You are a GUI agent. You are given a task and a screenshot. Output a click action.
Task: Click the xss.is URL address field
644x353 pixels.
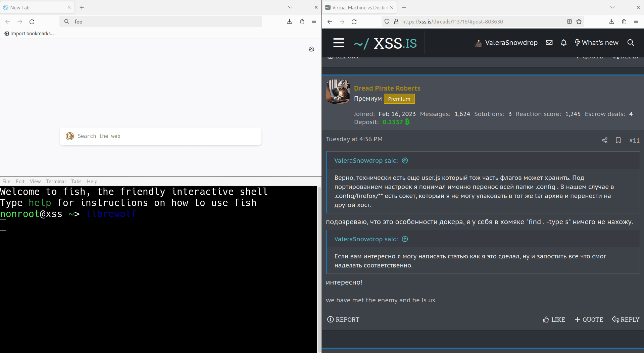tap(483, 22)
